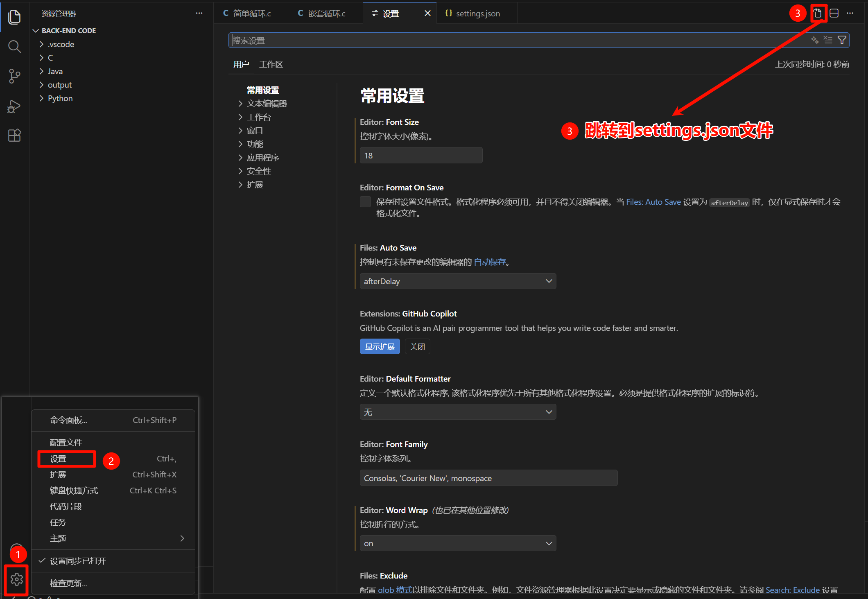Open the explorer panel more actions menu

pyautogui.click(x=199, y=14)
